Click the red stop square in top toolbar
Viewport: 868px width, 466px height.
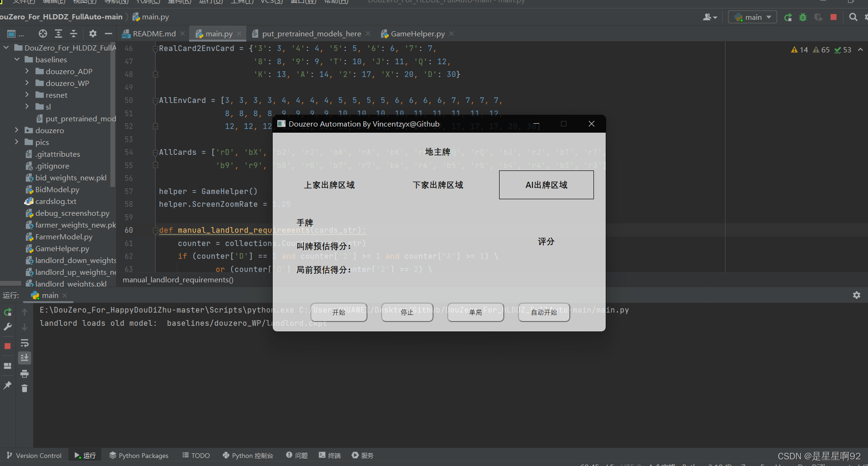click(834, 17)
